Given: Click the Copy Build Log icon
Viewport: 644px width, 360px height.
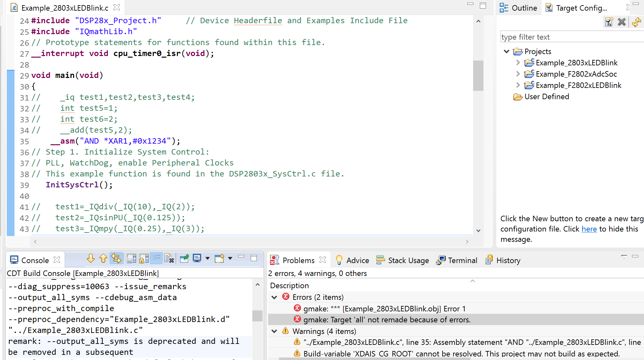Looking at the screenshot, I should (131, 259).
